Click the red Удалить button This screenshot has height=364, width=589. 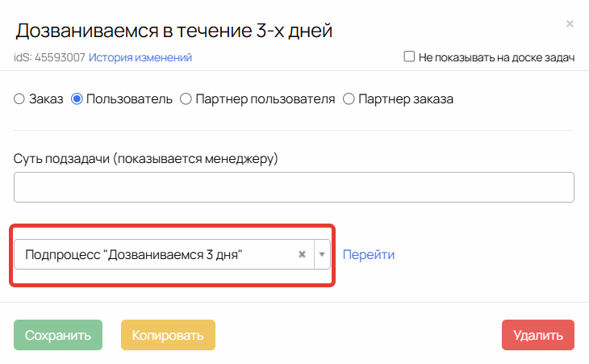pyautogui.click(x=538, y=335)
